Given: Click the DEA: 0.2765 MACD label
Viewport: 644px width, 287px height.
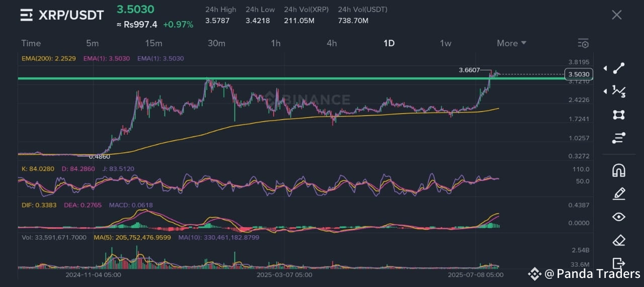Looking at the screenshot, I should [83, 205].
